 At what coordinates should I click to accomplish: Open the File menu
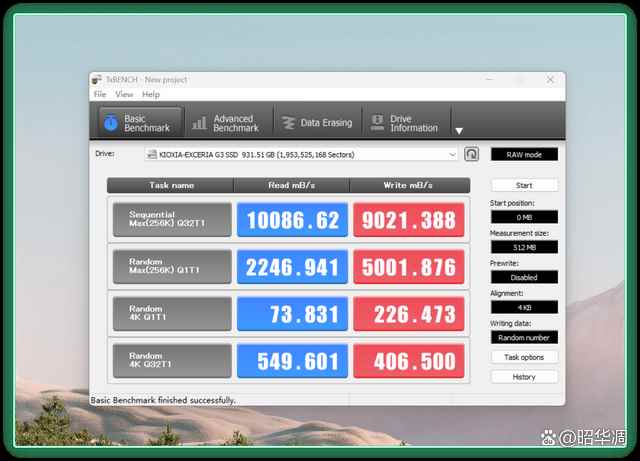tap(100, 94)
